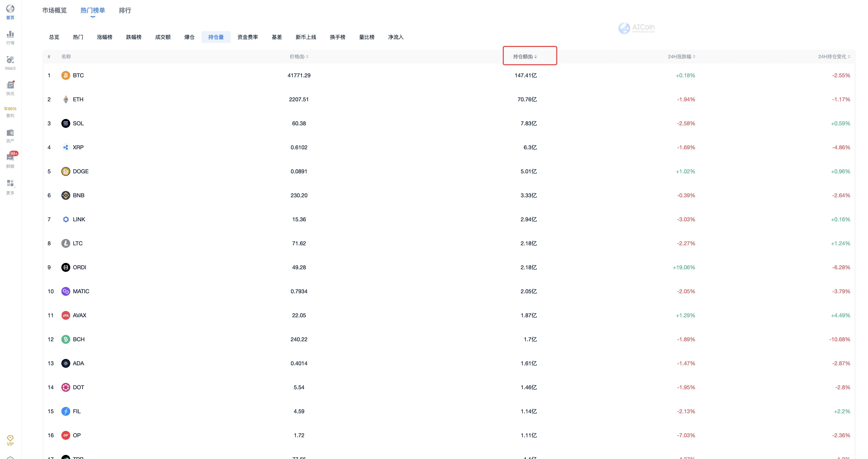Select the 资金费率 sub-tab
This screenshot has height=459, width=868.
coord(248,37)
